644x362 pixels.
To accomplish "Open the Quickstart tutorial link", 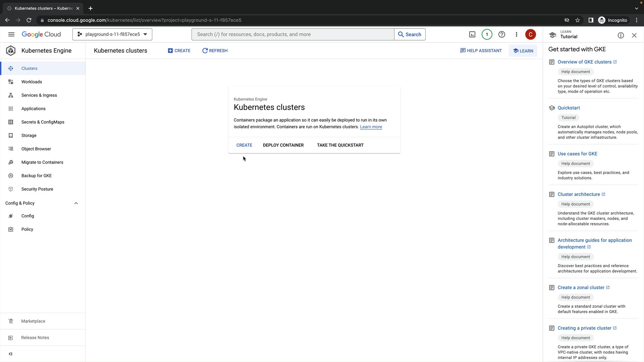I will pyautogui.click(x=569, y=108).
